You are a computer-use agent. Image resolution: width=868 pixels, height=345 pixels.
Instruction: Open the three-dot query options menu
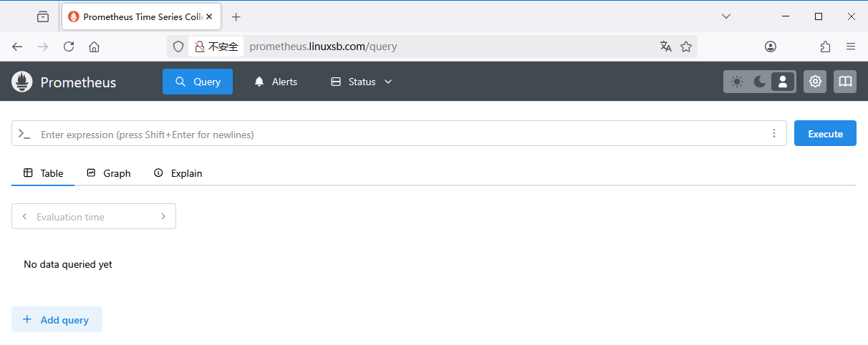pos(773,133)
